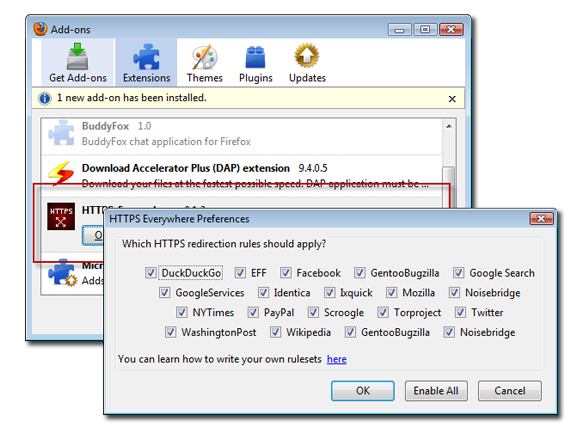
Task: Uncheck the NYTimes rule
Action: tap(182, 312)
